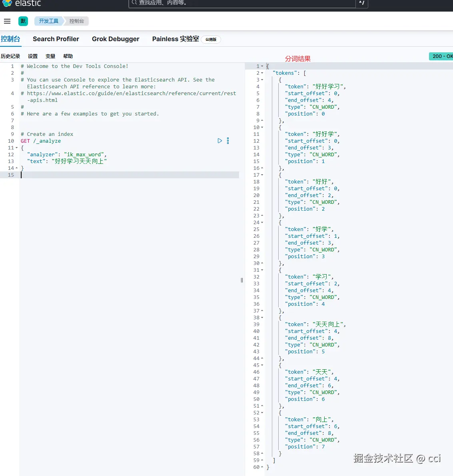Open the request options menu next to the run icon
This screenshot has height=476, width=453.
228,141
